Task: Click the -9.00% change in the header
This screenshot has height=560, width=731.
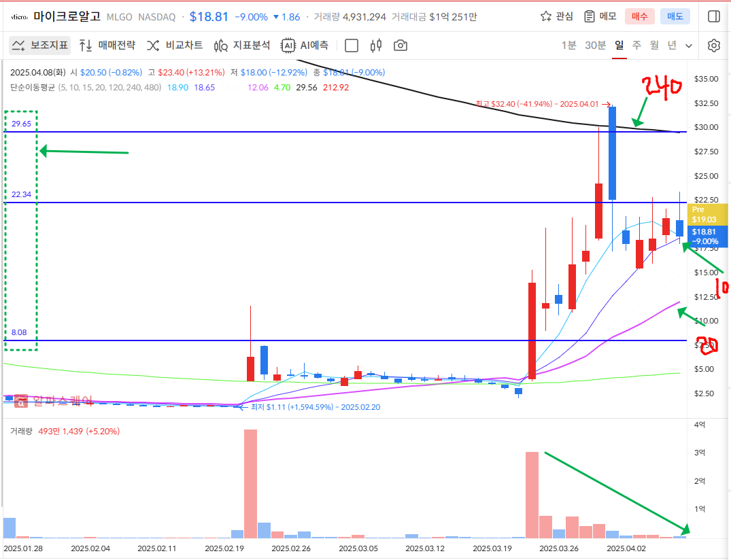Action: 252,17
